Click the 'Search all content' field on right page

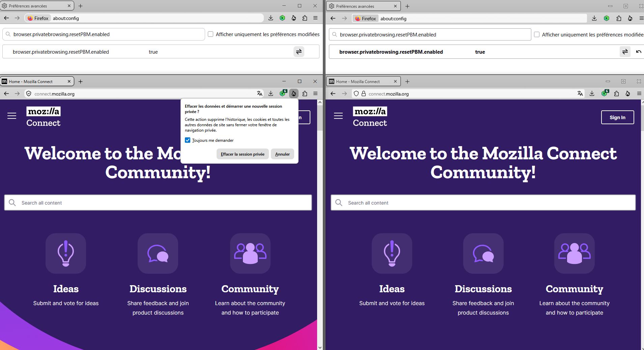pos(483,203)
